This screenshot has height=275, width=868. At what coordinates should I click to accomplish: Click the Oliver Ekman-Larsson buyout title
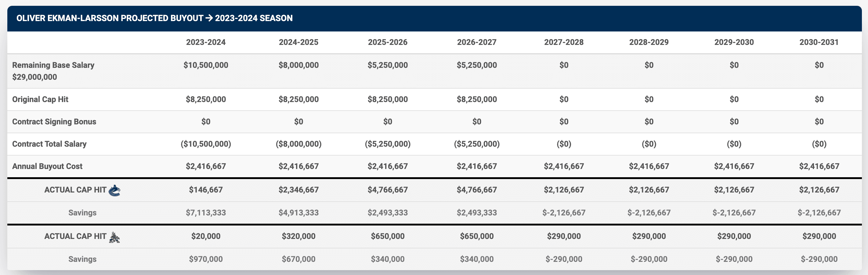click(x=110, y=18)
